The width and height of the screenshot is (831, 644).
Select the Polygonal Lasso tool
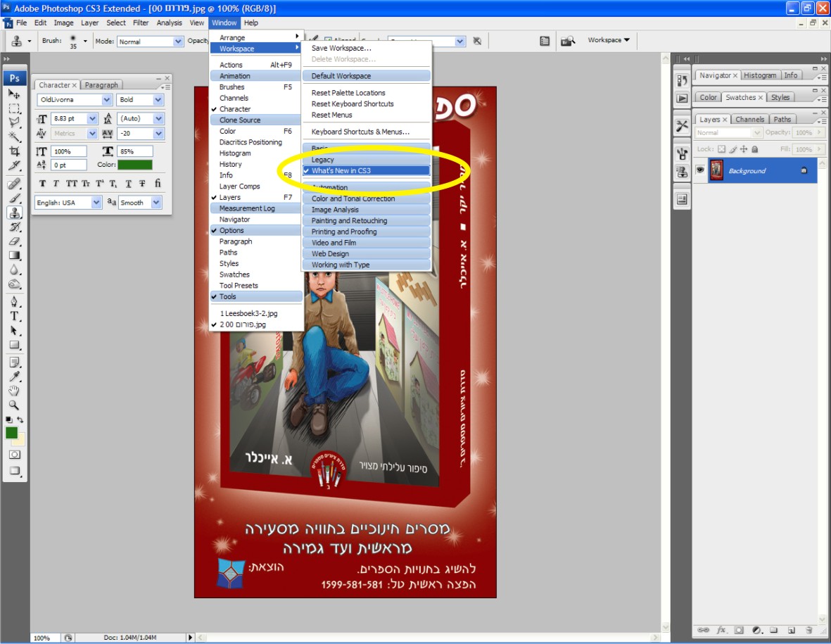click(14, 122)
